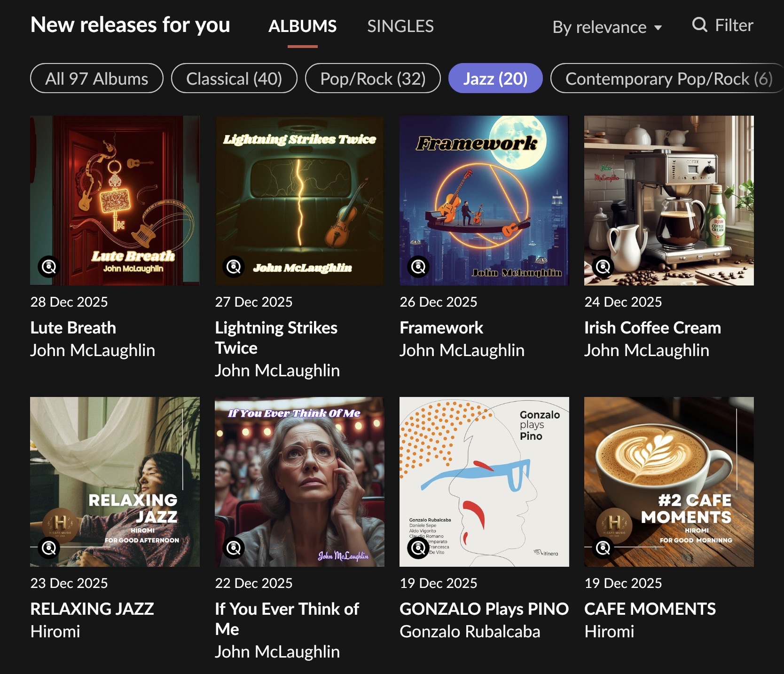784x674 pixels.
Task: Select the ALBUMS tab
Action: tap(302, 26)
